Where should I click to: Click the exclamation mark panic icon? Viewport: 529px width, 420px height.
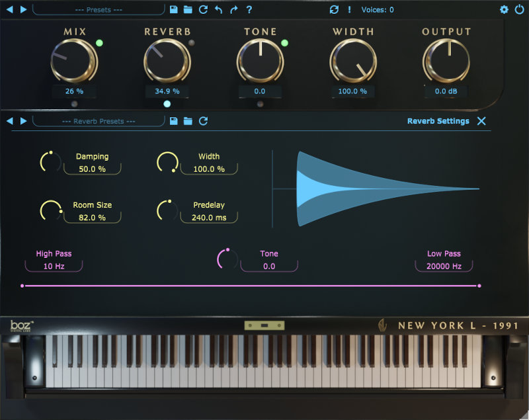(349, 10)
